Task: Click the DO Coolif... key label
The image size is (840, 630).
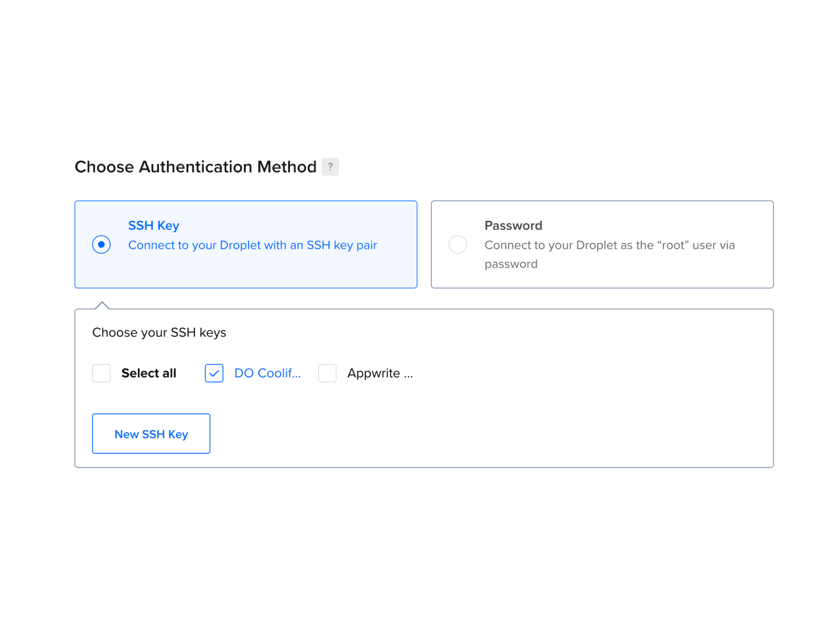Action: pyautogui.click(x=267, y=373)
